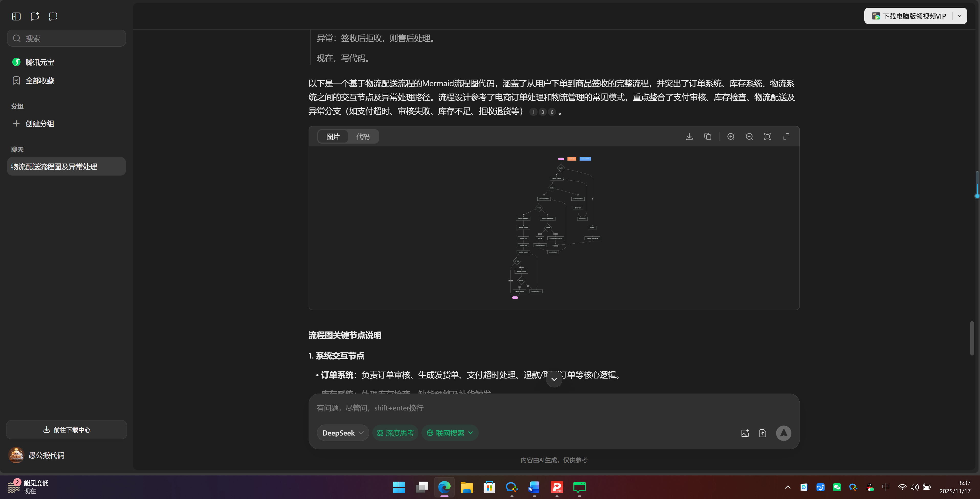Select the 图片 tab
980x499 pixels.
coord(332,136)
